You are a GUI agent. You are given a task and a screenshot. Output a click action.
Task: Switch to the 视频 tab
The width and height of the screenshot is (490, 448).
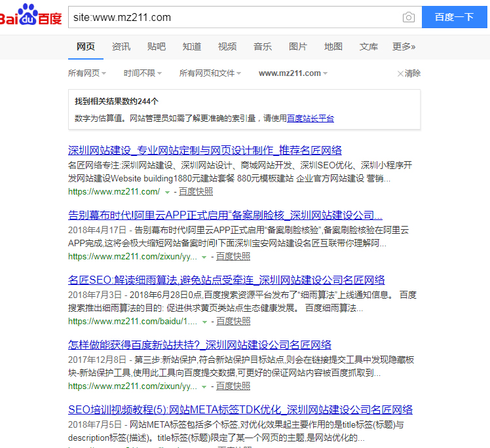pyautogui.click(x=227, y=47)
